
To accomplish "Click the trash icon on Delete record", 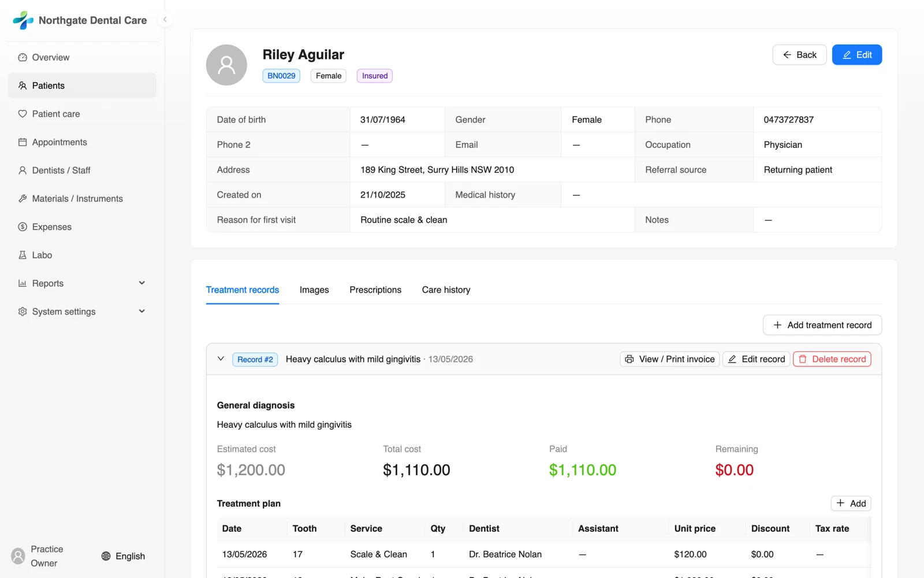I will pyautogui.click(x=803, y=359).
